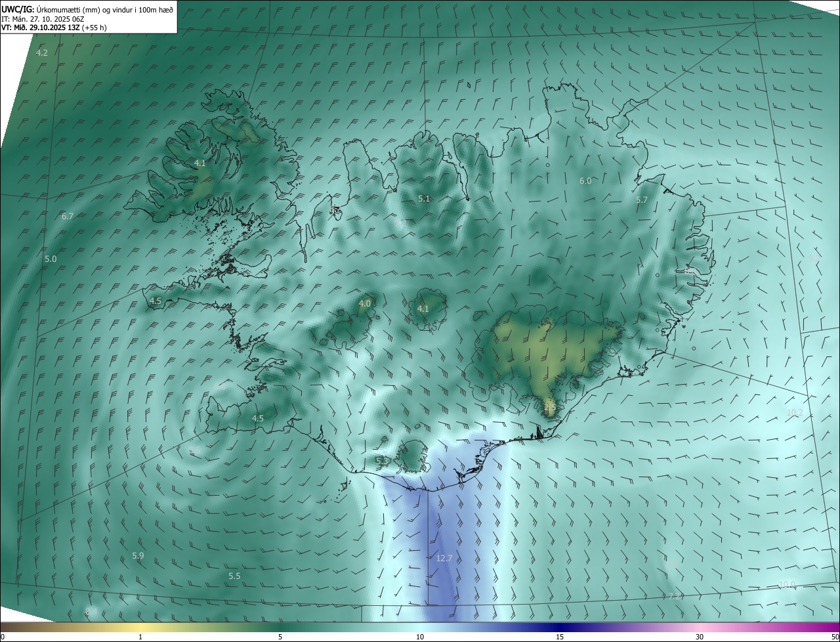Click the 8.4 value label
The image size is (840, 642).
pyautogui.click(x=91, y=611)
